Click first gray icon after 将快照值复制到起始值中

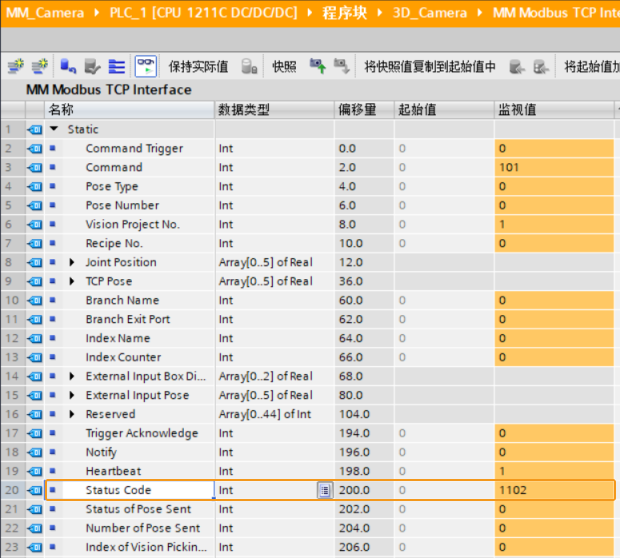(517, 66)
